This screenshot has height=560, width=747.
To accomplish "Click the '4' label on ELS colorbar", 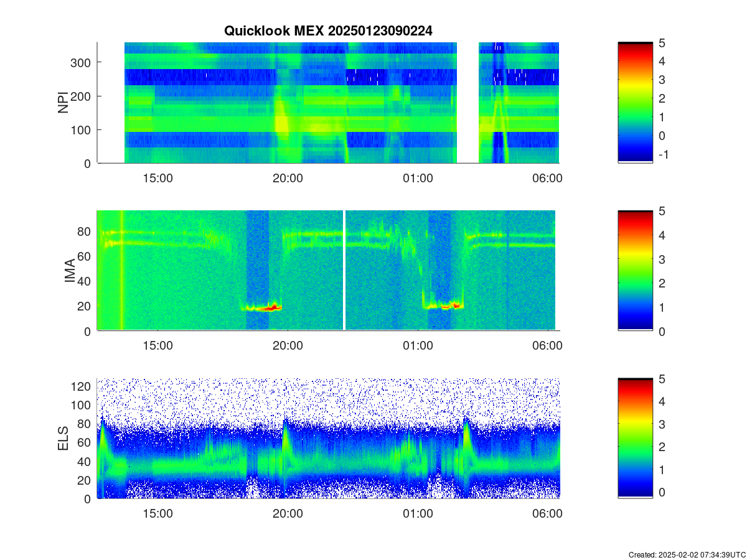I will 662,403.
